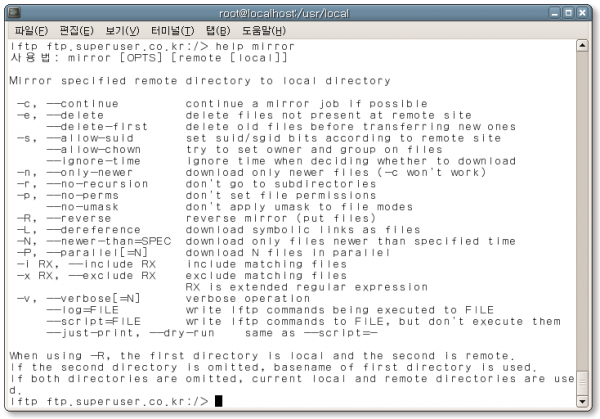Open the 편집(E) menu
Image resolution: width=600 pixels, height=419 pixels.
76,31
